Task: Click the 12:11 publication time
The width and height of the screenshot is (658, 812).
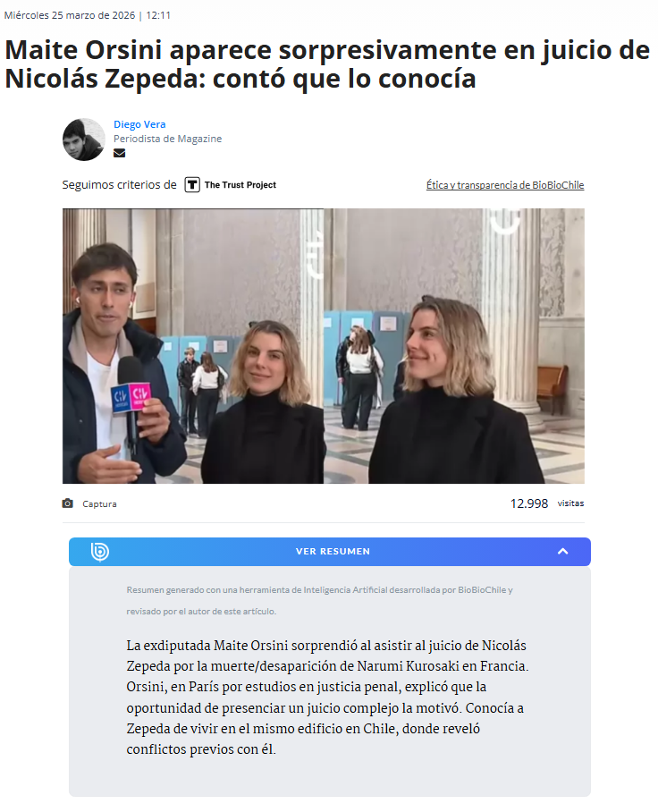Action: 158,15
